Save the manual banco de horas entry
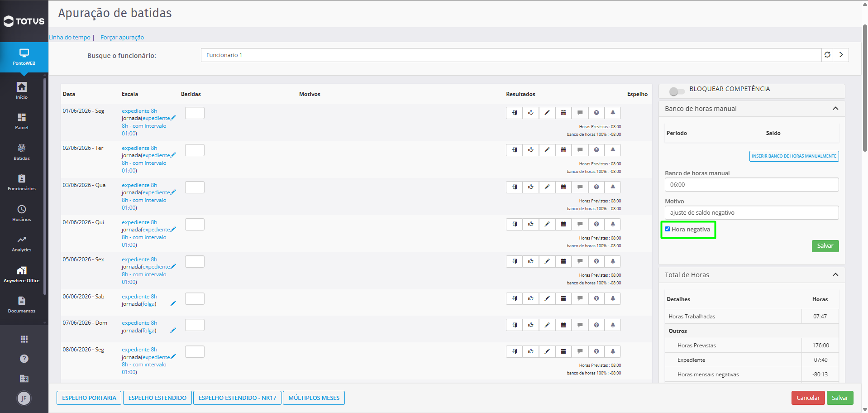The width and height of the screenshot is (868, 413). point(825,246)
